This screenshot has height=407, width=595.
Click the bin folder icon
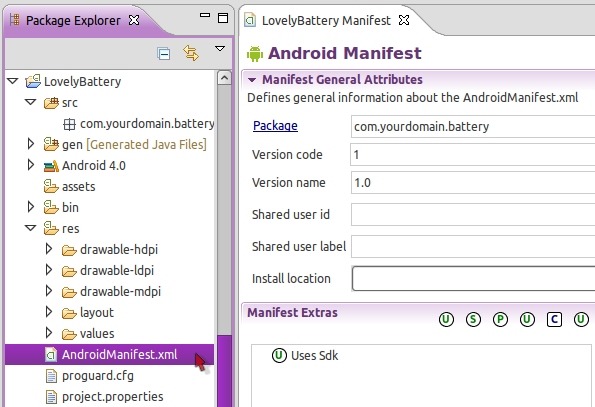(x=51, y=207)
